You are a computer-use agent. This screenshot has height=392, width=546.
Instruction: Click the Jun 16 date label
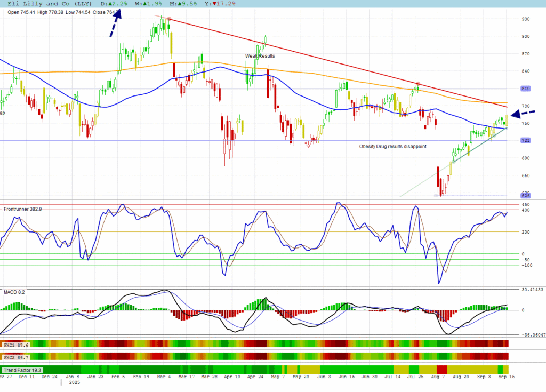347,377
